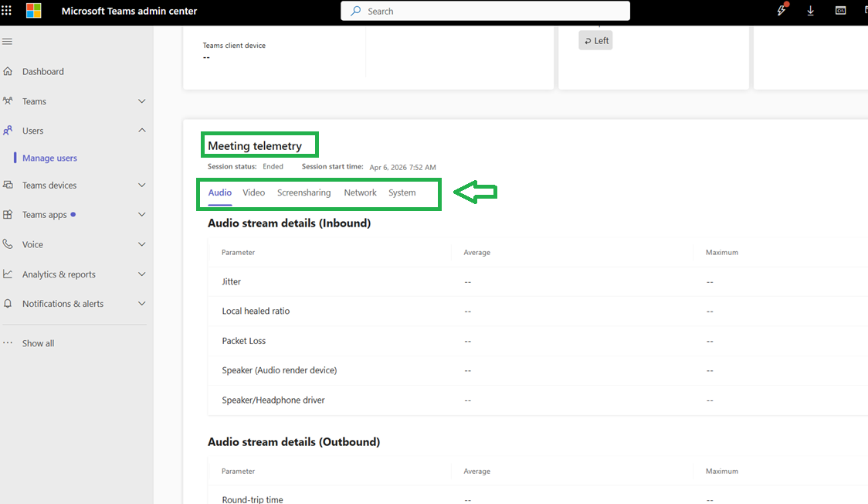Open the Cloud Shell icon in header

[840, 11]
